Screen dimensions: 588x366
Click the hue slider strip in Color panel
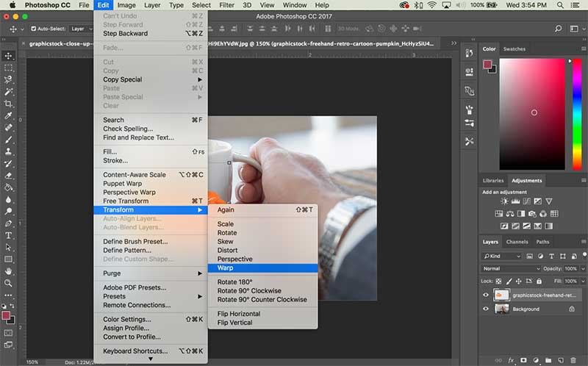(x=577, y=114)
